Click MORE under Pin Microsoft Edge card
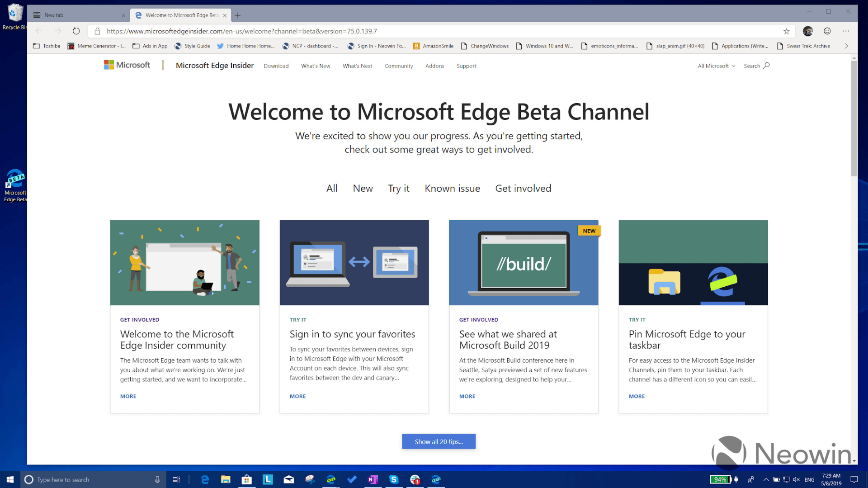868x488 pixels. (637, 396)
